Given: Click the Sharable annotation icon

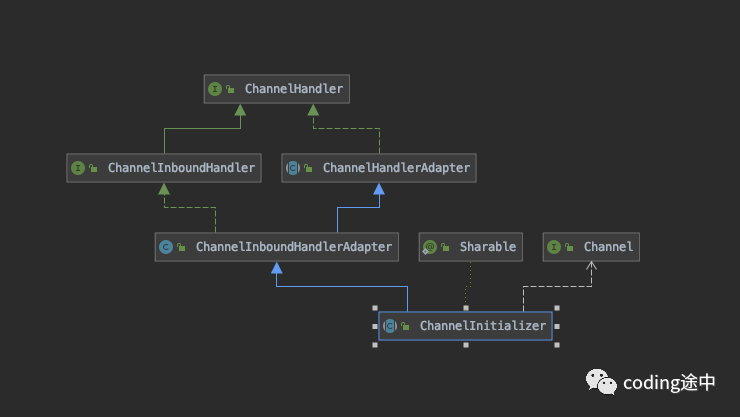Looking at the screenshot, I should [x=429, y=247].
